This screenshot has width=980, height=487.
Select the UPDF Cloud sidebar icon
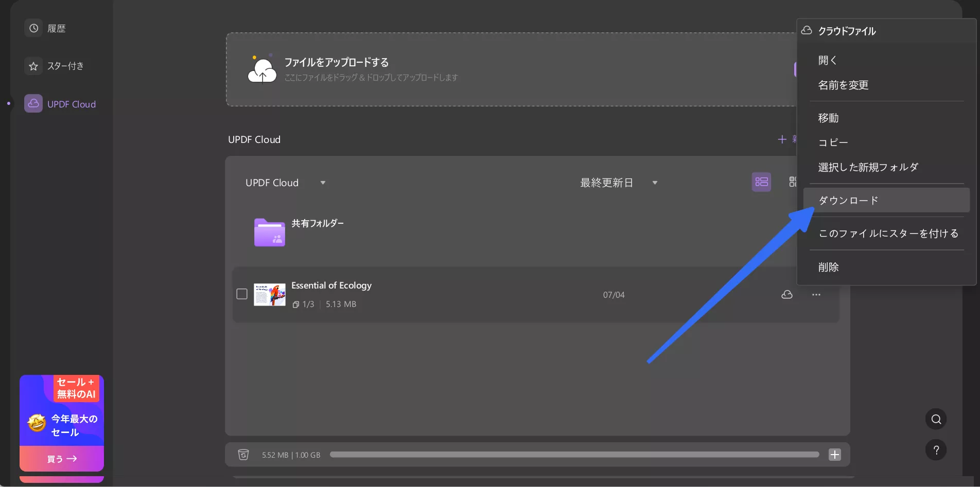pos(33,103)
